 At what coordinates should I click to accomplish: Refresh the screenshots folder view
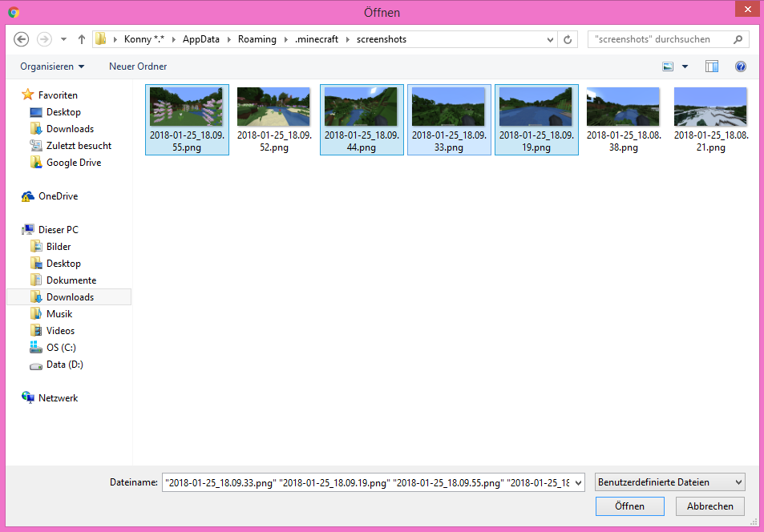568,39
